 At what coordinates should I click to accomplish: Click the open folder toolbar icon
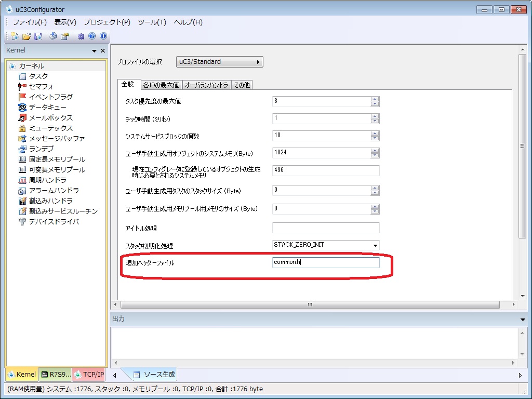point(26,36)
